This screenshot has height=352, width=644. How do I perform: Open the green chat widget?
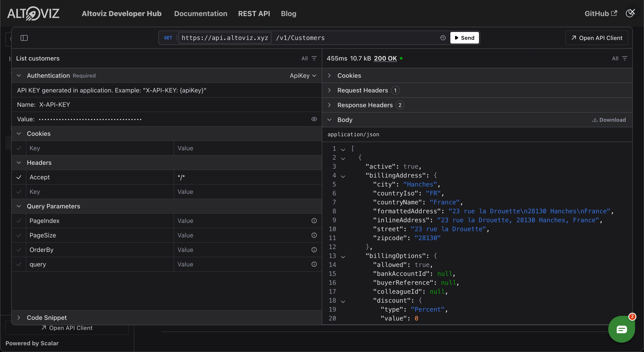[x=621, y=329]
